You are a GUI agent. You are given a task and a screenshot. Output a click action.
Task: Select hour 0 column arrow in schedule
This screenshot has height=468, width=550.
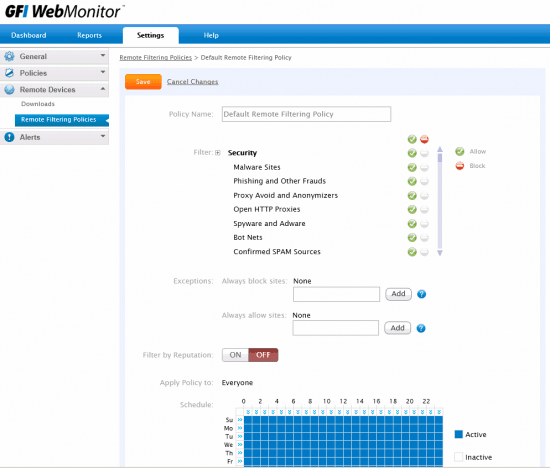248,412
